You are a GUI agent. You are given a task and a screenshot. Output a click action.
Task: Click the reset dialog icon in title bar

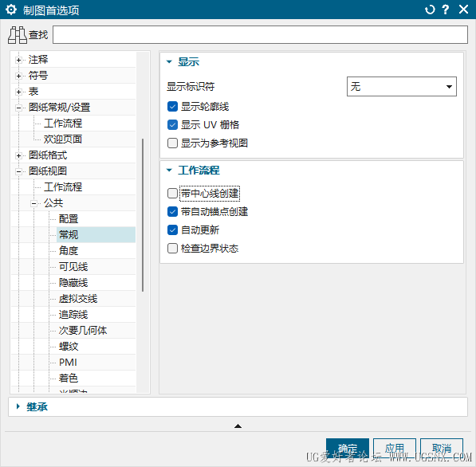pos(430,10)
